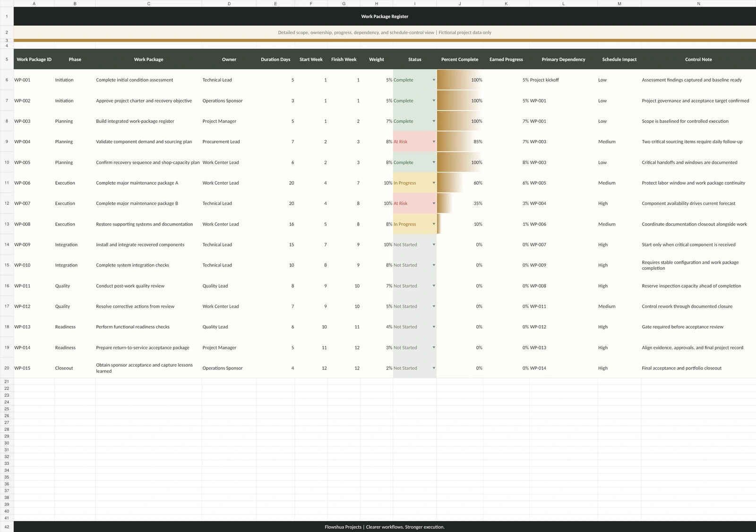Open Not Started status dropdown for WP-013

coord(434,327)
